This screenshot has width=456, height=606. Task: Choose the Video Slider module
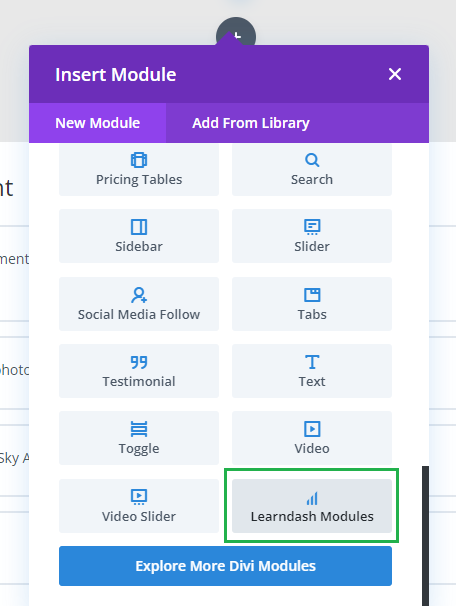tap(139, 506)
